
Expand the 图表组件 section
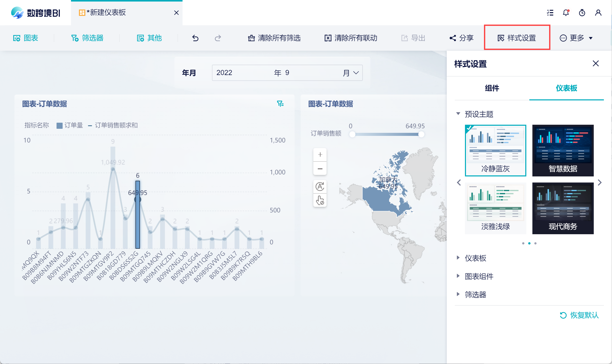[x=479, y=276]
